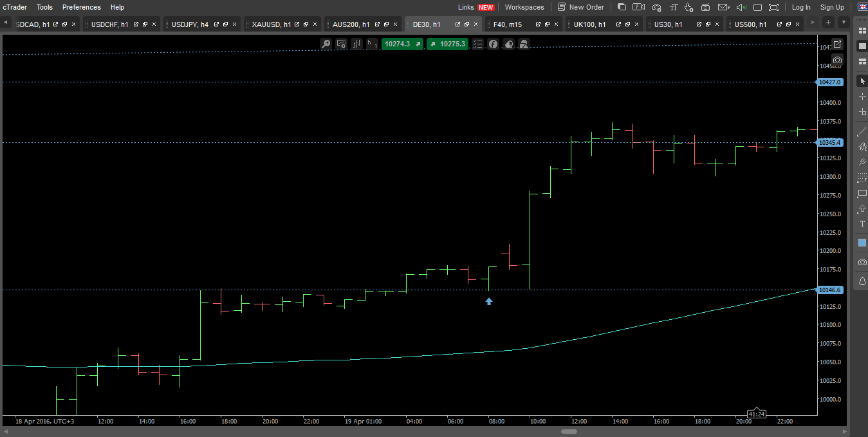Open the Links menu
The image size is (868, 437).
(466, 7)
